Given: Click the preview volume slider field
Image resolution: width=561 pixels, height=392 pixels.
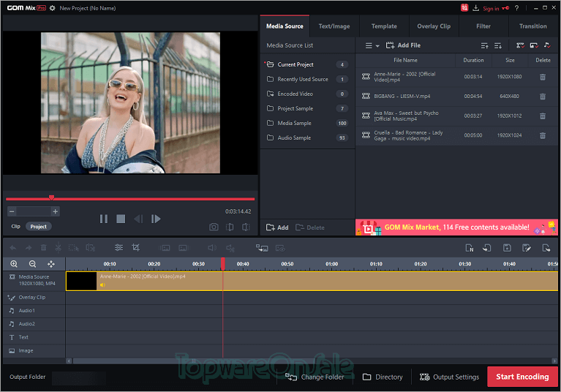Looking at the screenshot, I should 34,211.
